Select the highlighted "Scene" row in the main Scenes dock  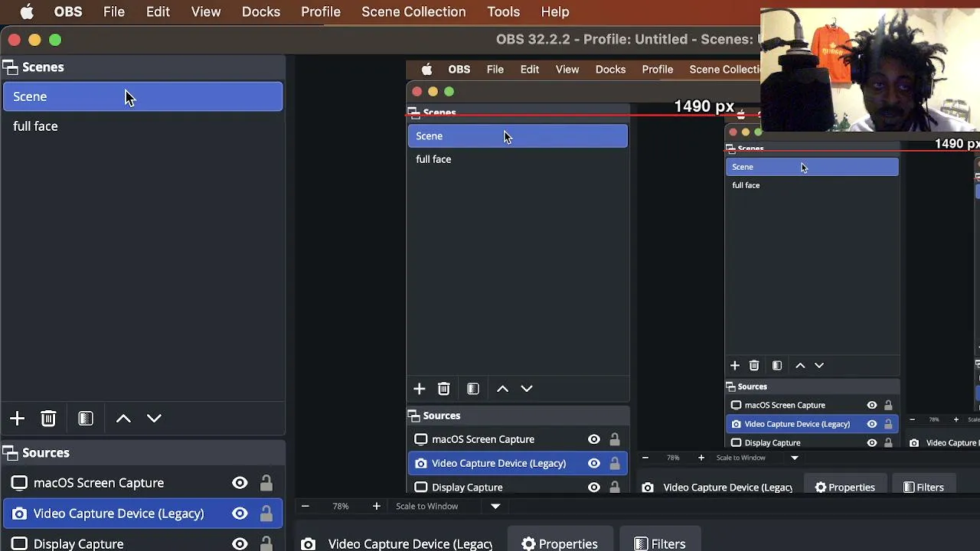(143, 96)
